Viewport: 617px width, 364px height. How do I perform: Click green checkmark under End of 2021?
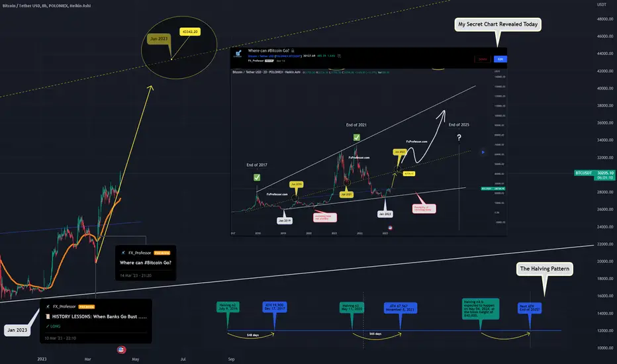coord(357,138)
